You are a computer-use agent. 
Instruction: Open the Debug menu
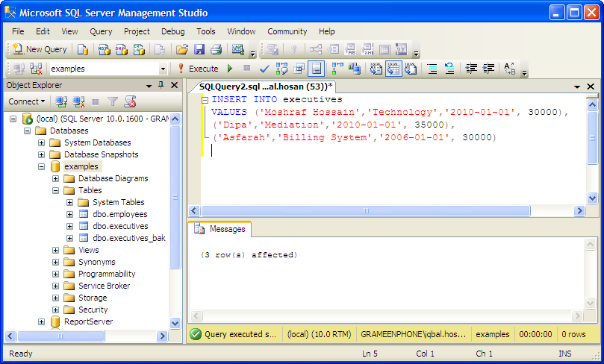pyautogui.click(x=172, y=31)
